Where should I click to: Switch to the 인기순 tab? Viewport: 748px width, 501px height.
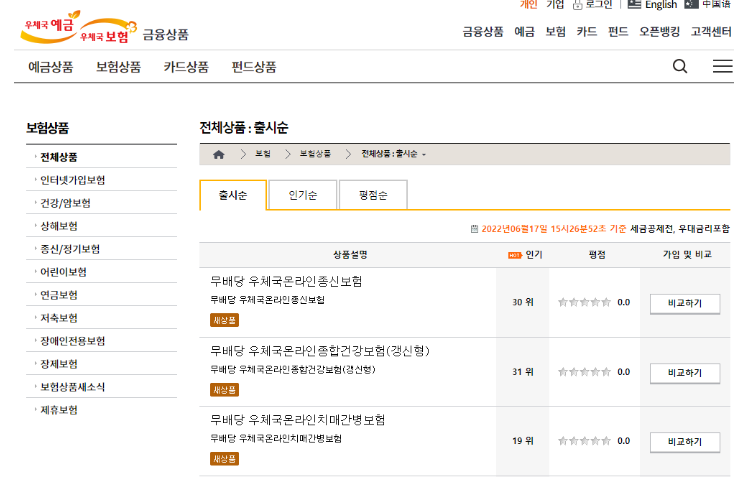tap(303, 195)
